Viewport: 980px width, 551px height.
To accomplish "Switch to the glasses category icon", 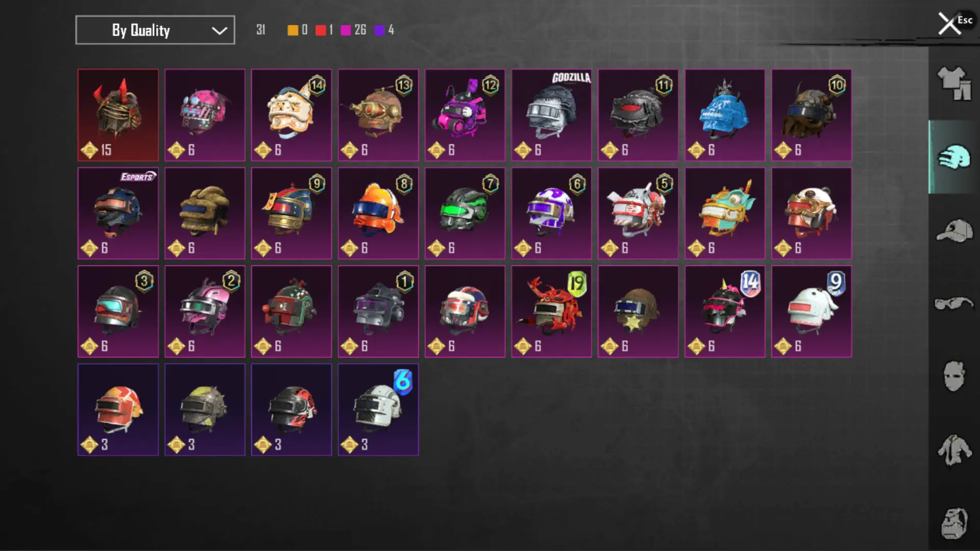I will (x=953, y=304).
